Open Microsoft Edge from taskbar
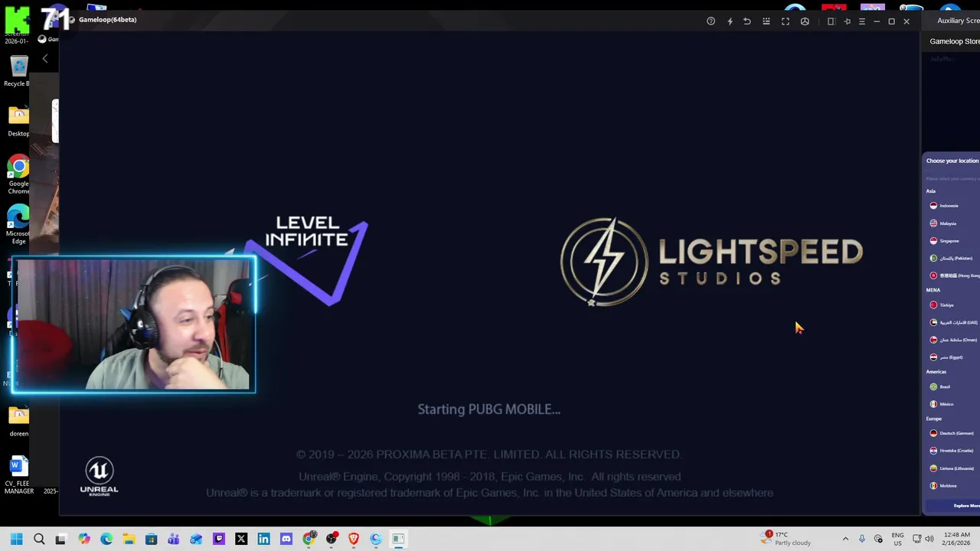The image size is (980, 551). coord(106,539)
